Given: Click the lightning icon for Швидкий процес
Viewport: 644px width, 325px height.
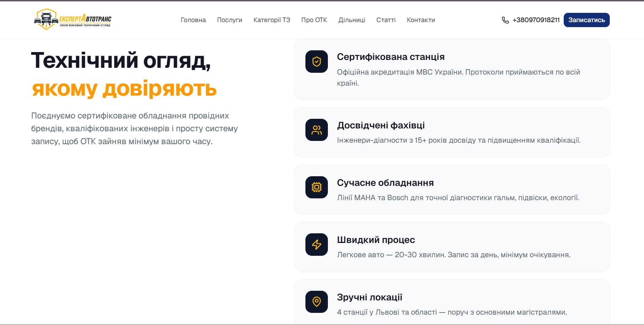Looking at the screenshot, I should 316,245.
